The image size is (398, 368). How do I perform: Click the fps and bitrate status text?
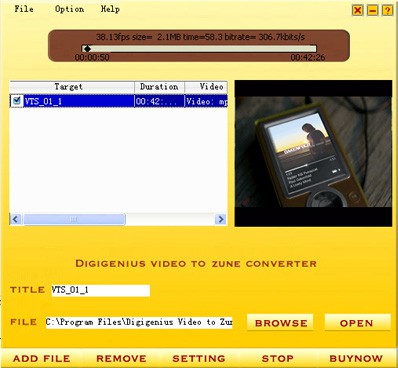200,37
